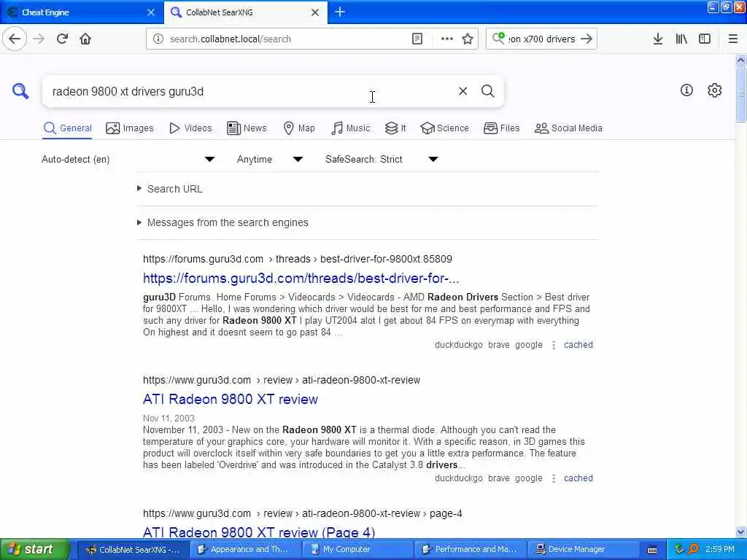Switch to Performance and Maintenance taskbar window

(471, 549)
